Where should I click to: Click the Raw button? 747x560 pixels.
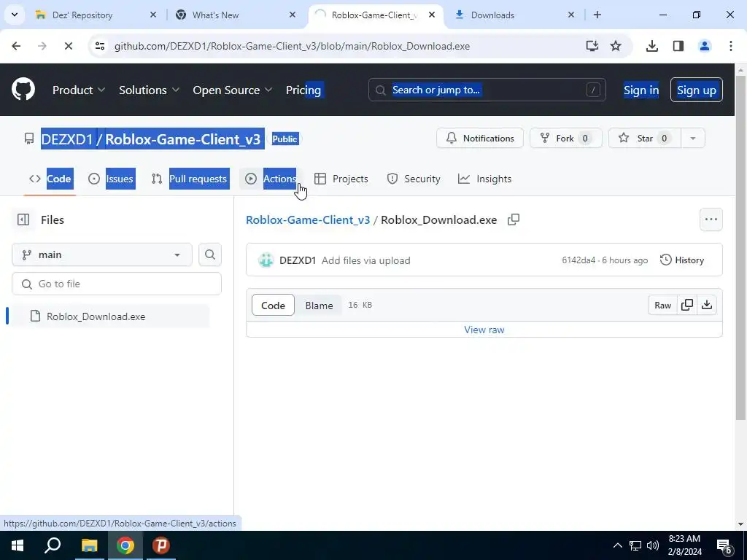(662, 305)
